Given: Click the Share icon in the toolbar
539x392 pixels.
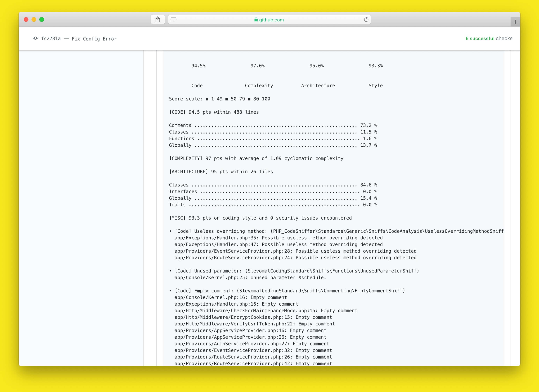Looking at the screenshot, I should [x=158, y=19].
